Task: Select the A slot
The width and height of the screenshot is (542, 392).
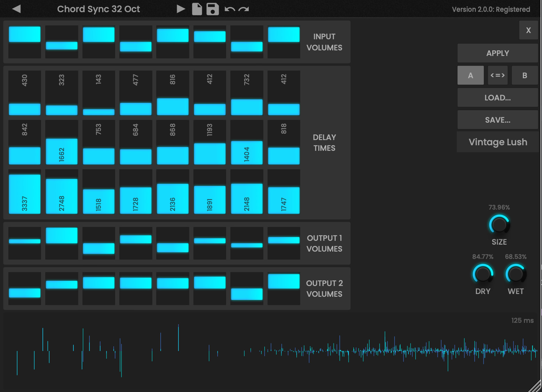Action: pos(470,75)
